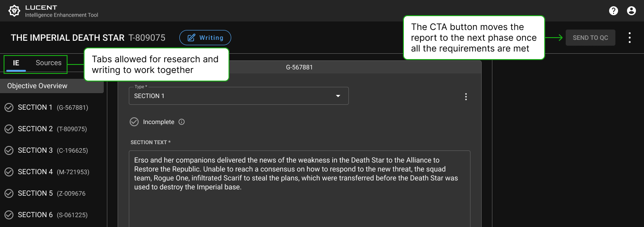Click the info icon beside Incomplete
This screenshot has height=227, width=644.
182,122
